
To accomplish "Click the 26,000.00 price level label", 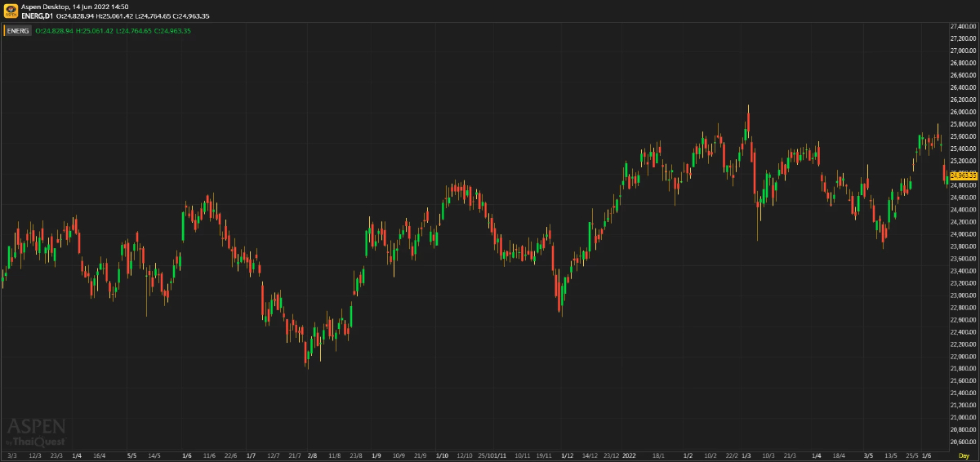I will point(964,112).
